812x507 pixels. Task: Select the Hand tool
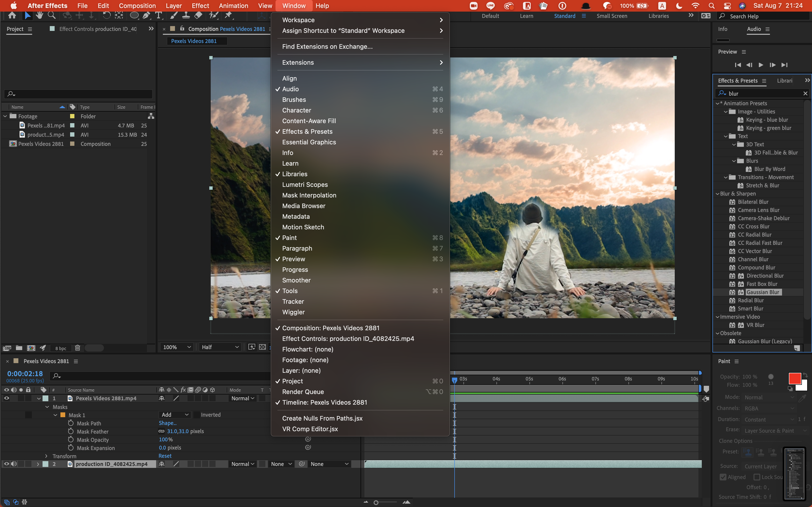40,15
